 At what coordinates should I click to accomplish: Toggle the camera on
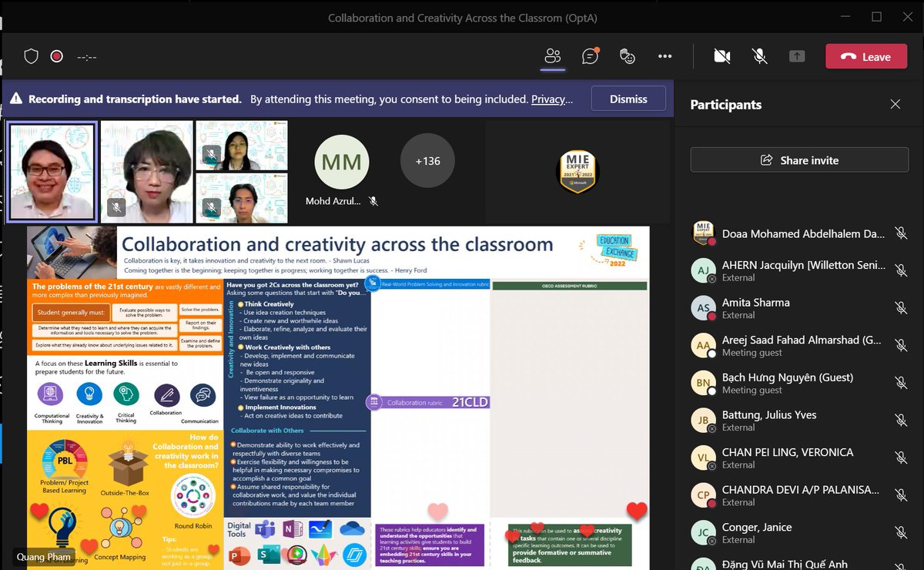721,56
